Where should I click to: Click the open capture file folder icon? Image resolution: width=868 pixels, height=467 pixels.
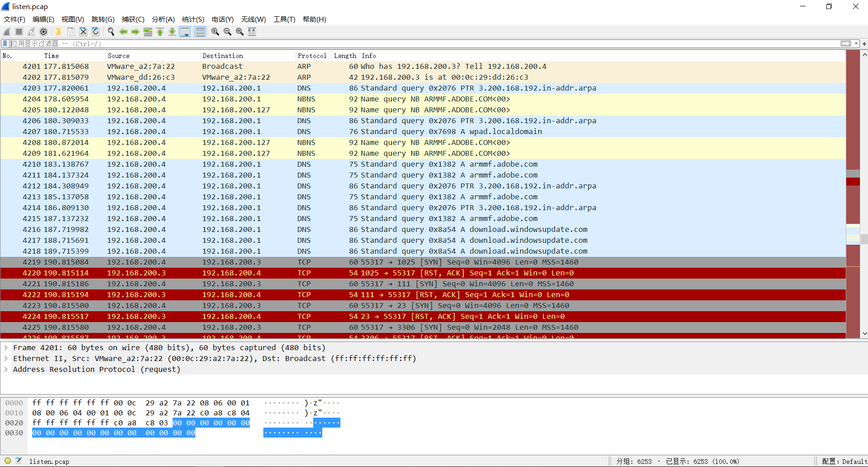point(58,32)
